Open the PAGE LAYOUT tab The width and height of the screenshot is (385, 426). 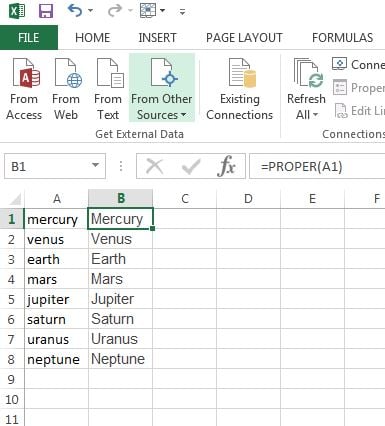pos(244,37)
